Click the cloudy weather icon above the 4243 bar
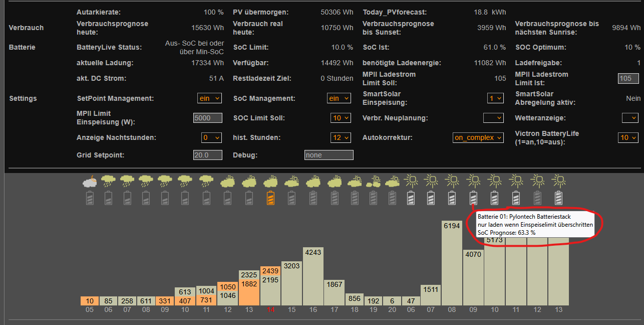Image resolution: width=644 pixels, height=325 pixels. point(313,181)
